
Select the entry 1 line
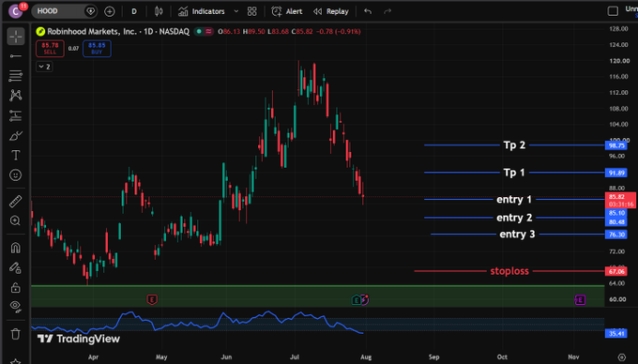[514, 199]
